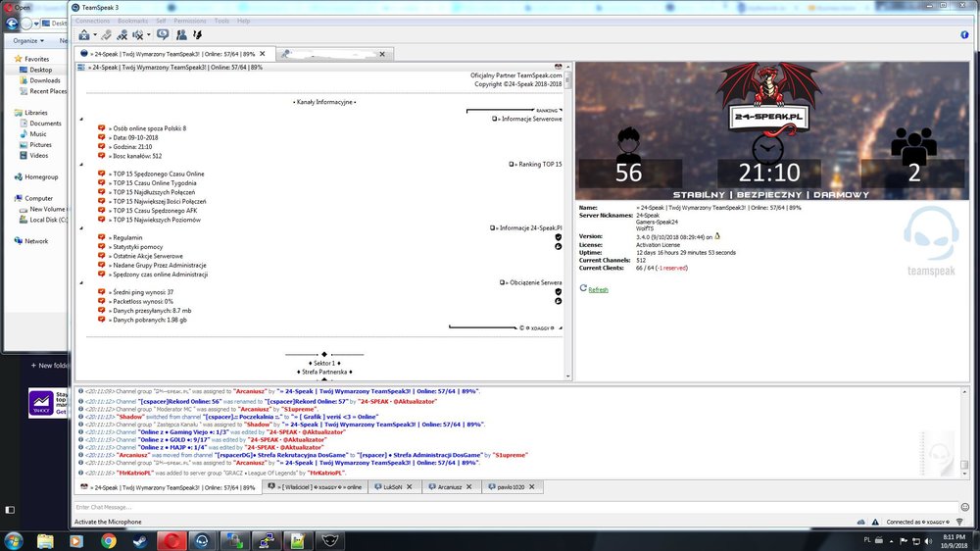
Task: Click the connection signal icon in status bar
Action: (x=959, y=522)
